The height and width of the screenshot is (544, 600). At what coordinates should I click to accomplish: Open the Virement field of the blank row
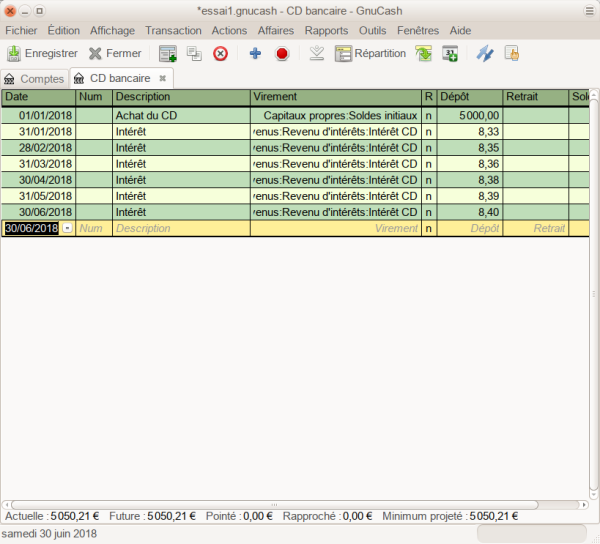335,228
